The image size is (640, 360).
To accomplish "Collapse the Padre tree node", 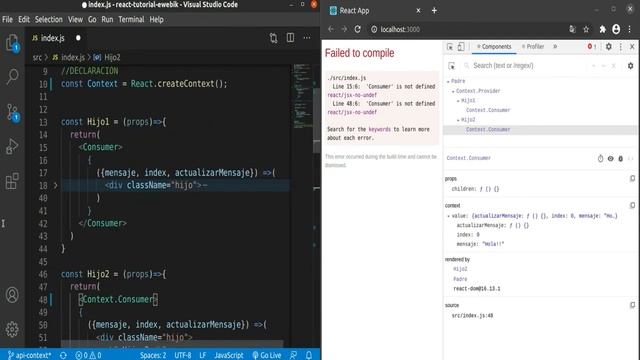I will click(448, 82).
